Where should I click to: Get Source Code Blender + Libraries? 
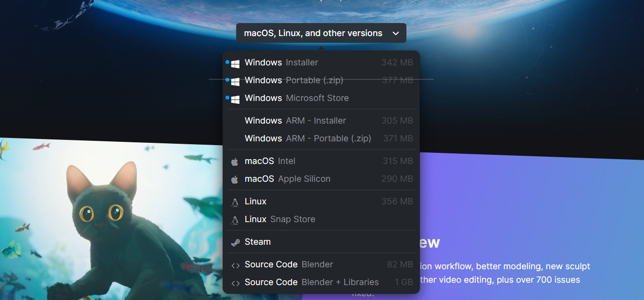(321, 282)
